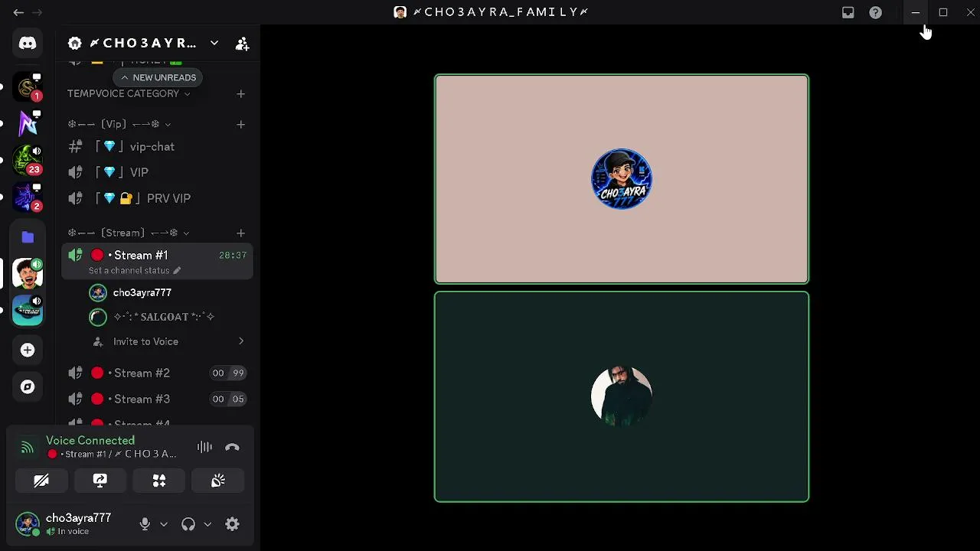
Task: Open the white N logo server
Action: [x=28, y=123]
